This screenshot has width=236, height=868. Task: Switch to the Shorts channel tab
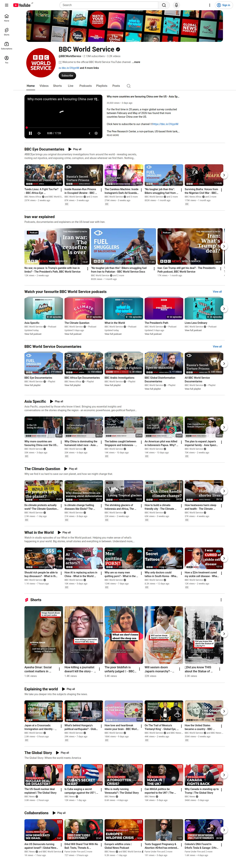click(57, 86)
